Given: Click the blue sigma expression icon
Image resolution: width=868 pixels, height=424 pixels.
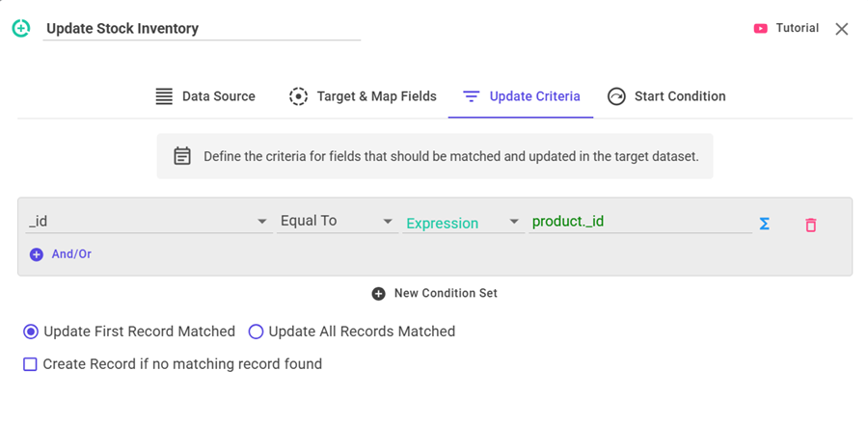Looking at the screenshot, I should [764, 224].
